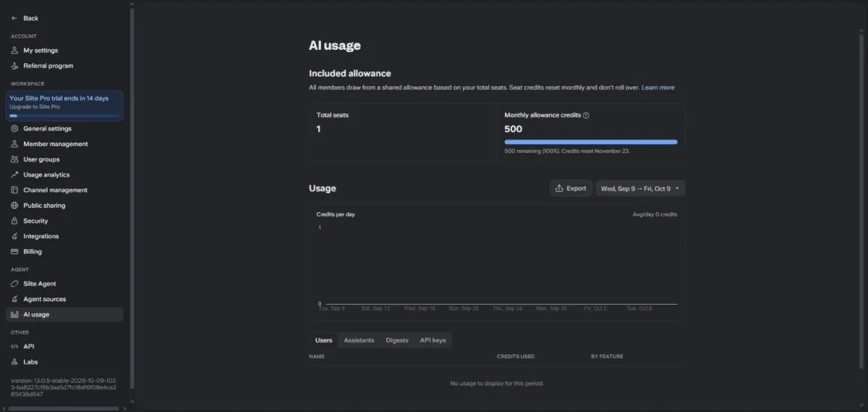Click the My settings person icon
The width and height of the screenshot is (868, 412).
14,51
